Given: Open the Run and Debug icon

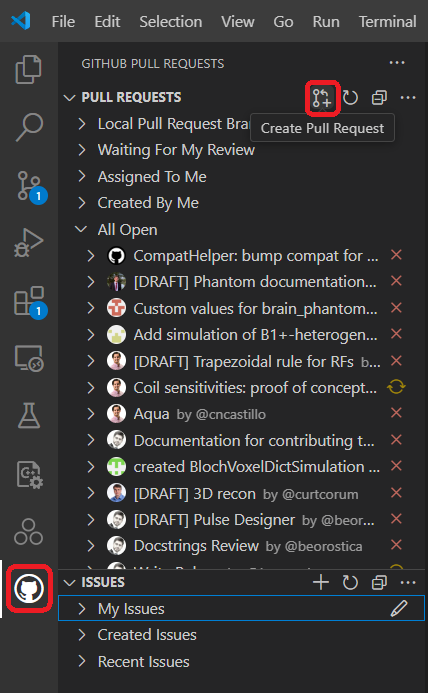Looking at the screenshot, I should 29,243.
